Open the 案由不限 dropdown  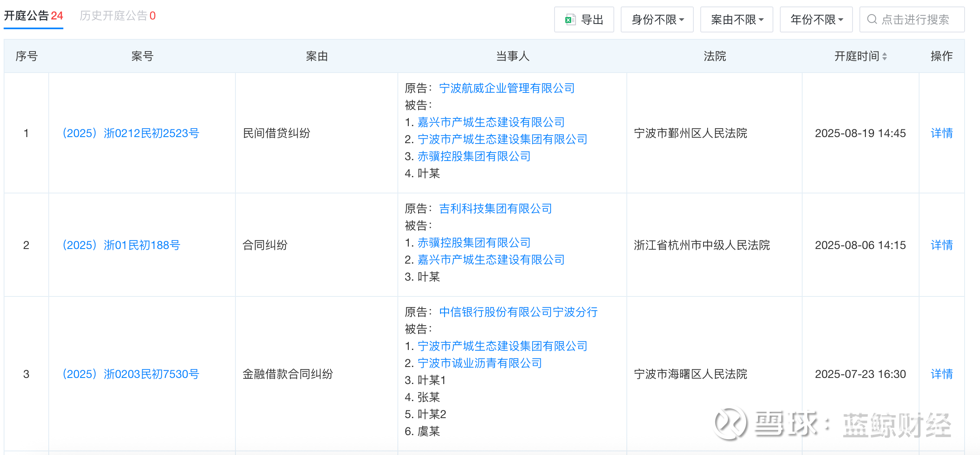(736, 19)
